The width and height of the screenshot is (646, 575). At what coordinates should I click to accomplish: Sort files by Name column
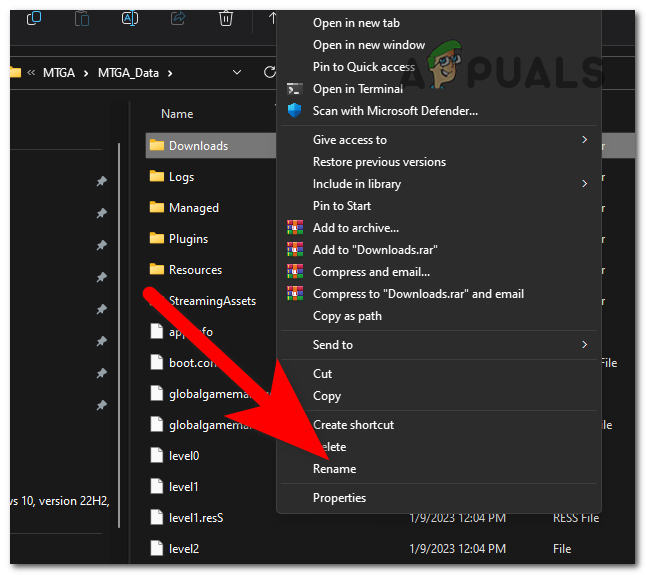(x=177, y=114)
